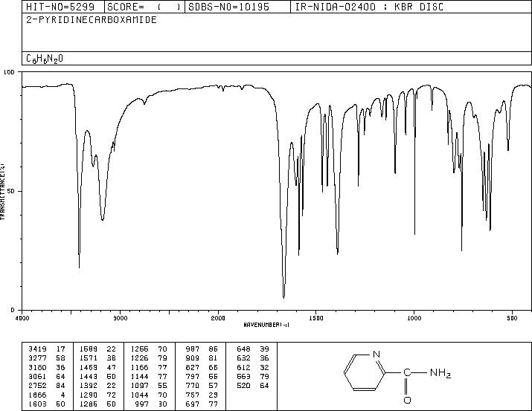Screen dimensions: 532x411
Task: Click the 757 peak table entry
Action: tap(202, 395)
